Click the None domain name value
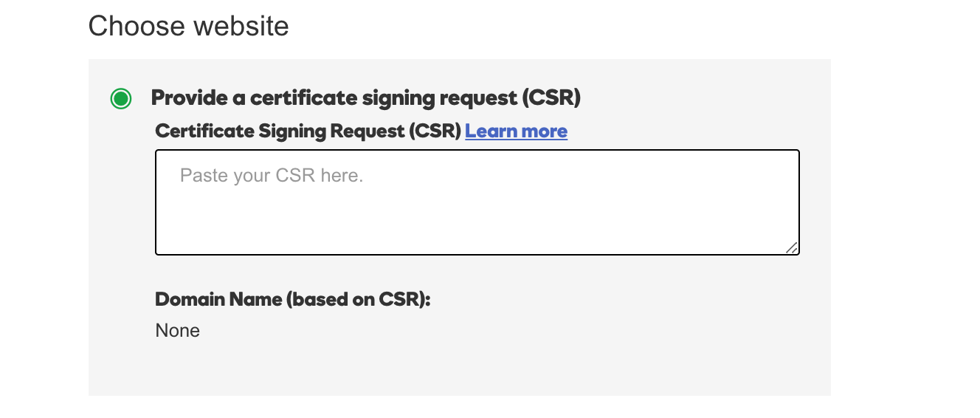The width and height of the screenshot is (980, 418). click(x=178, y=331)
